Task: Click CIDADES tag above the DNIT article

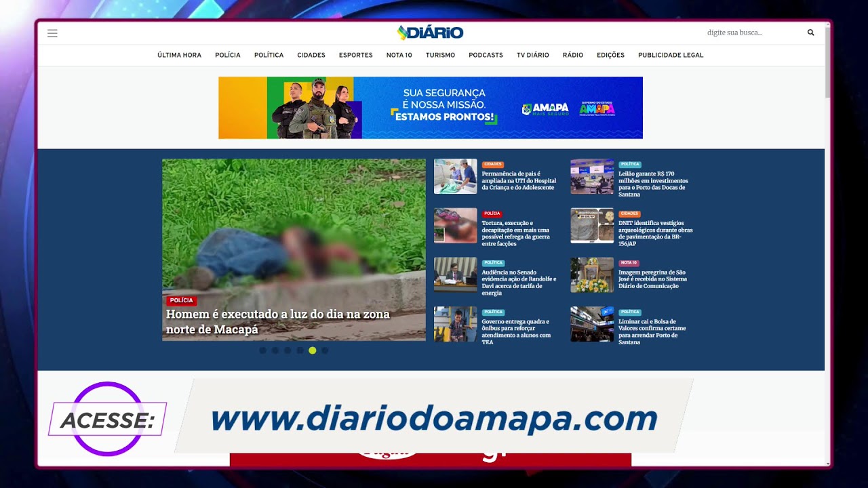Action: coord(629,213)
